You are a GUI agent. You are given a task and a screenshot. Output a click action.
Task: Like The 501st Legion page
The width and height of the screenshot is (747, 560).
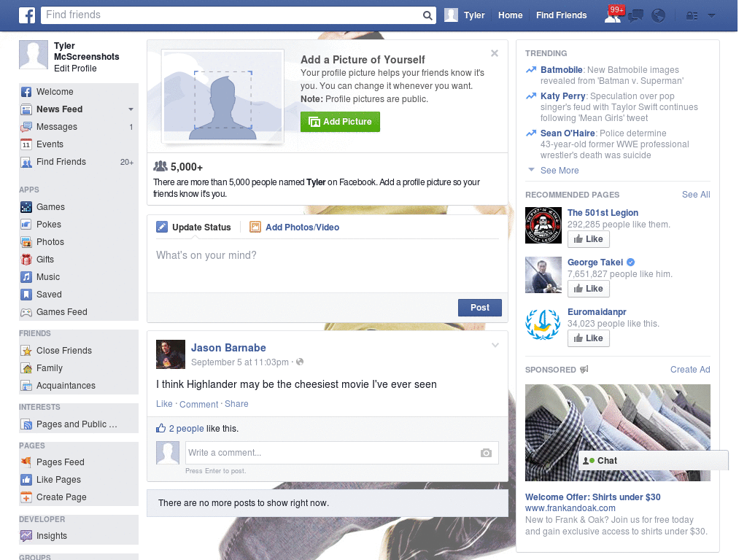point(589,239)
